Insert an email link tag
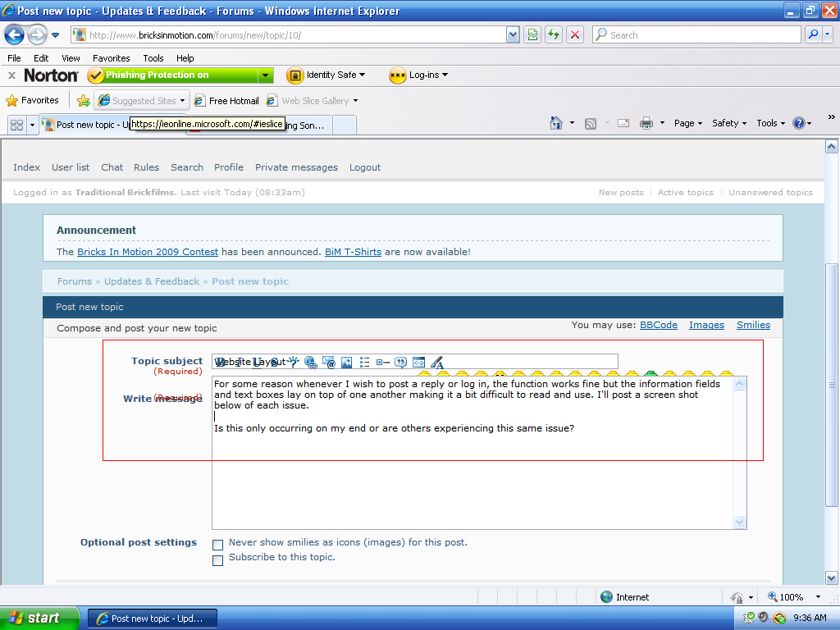 [x=329, y=362]
